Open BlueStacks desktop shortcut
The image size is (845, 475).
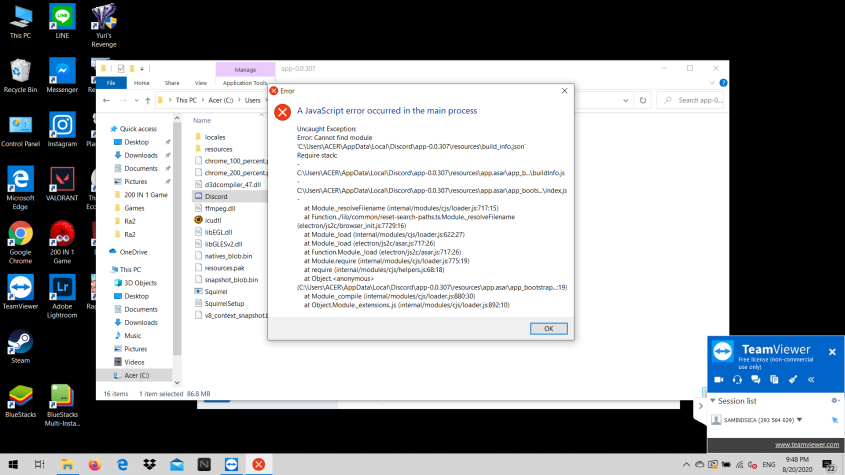(20, 401)
